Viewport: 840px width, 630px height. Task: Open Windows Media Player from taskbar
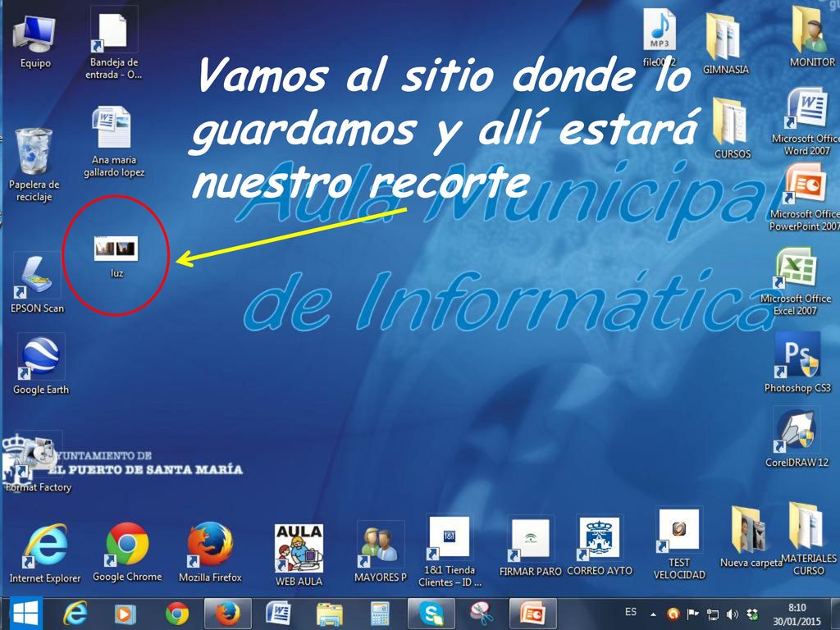click(x=125, y=614)
